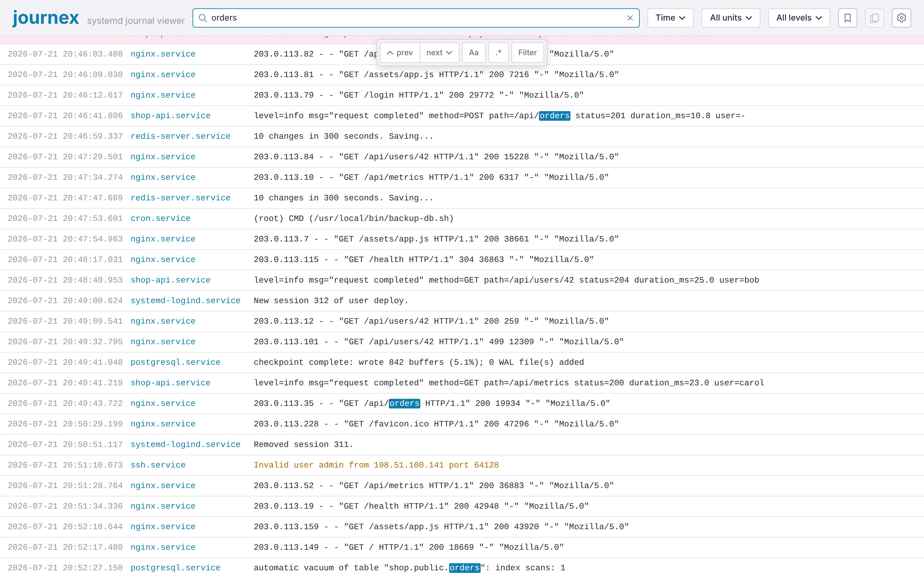The width and height of the screenshot is (924, 578).
Task: Expand the All levels dropdown
Action: tap(799, 18)
